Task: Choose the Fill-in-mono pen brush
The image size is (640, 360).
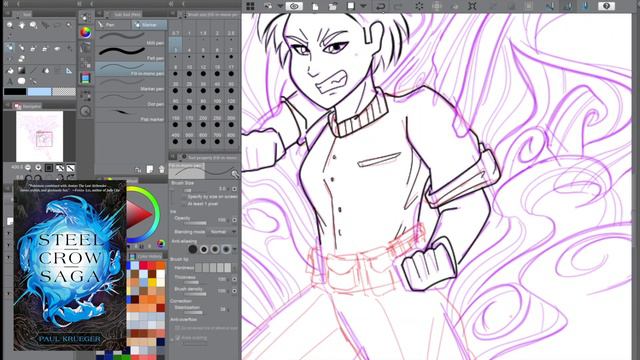Action: (x=130, y=69)
